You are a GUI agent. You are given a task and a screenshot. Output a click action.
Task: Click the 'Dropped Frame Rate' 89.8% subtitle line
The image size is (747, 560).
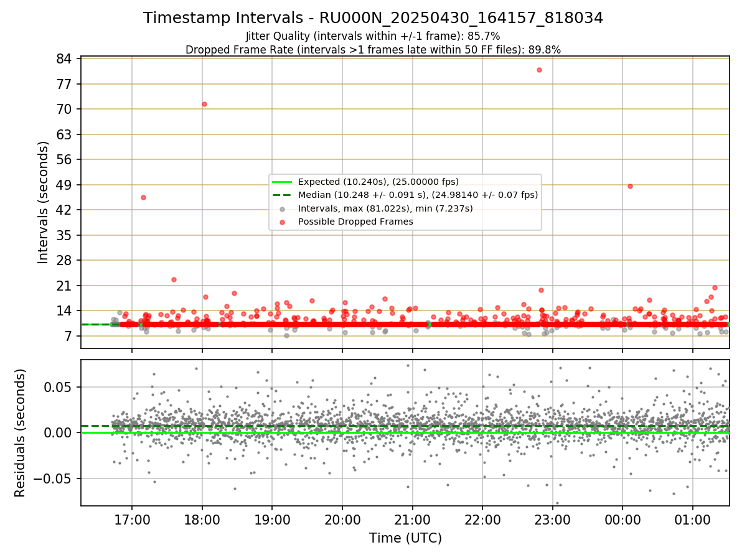(373, 50)
